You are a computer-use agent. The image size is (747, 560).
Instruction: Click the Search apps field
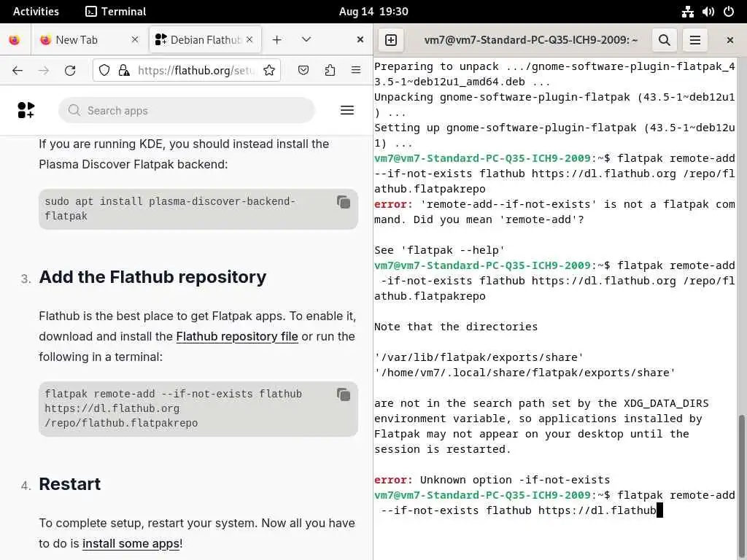point(187,111)
